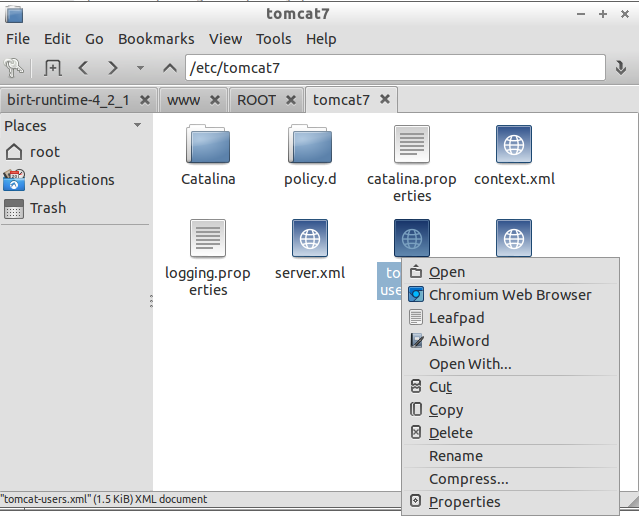Image resolution: width=639 pixels, height=519 pixels.
Task: Open Trash in the Places sidebar
Action: point(47,208)
